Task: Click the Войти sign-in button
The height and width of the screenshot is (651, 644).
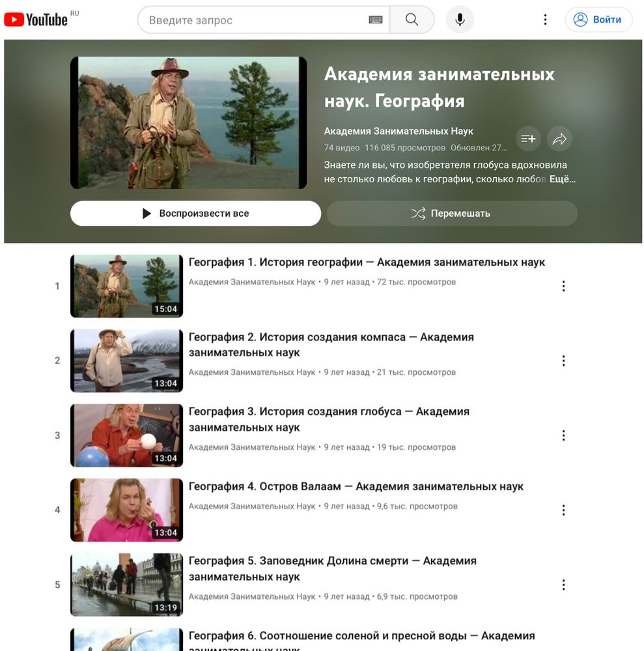Action: pyautogui.click(x=598, y=20)
